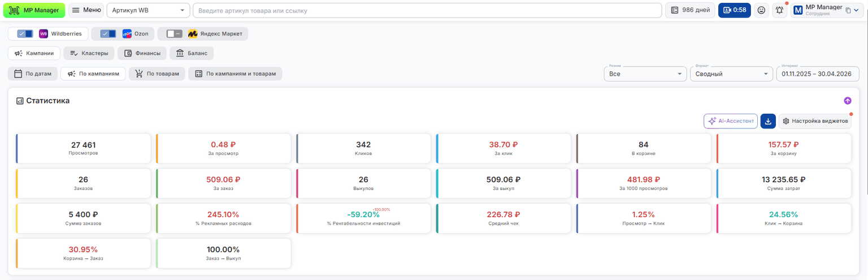Open the 0:58 video timer button
This screenshot has height=280, width=868.
[734, 10]
